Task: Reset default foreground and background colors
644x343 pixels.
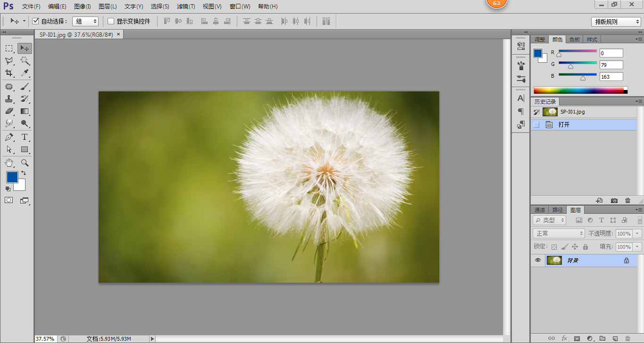Action: pos(8,188)
